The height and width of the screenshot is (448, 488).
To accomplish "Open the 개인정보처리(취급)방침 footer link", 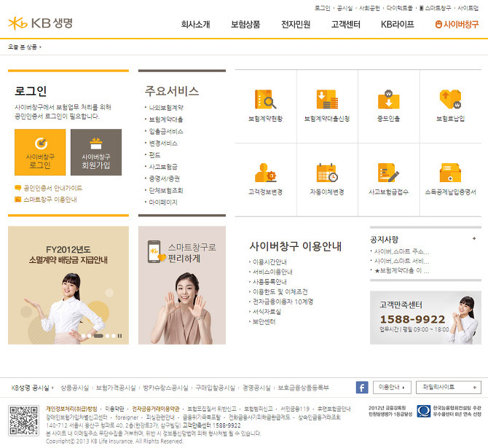I will (71, 409).
